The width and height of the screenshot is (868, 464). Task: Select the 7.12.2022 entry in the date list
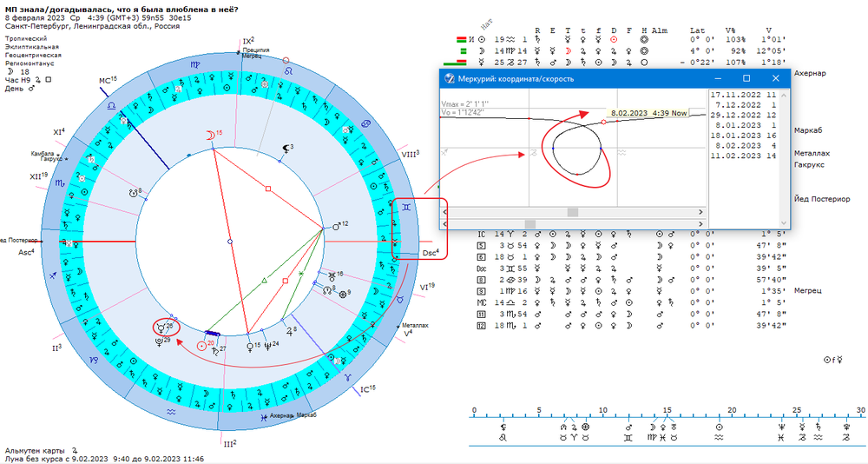[x=744, y=105]
